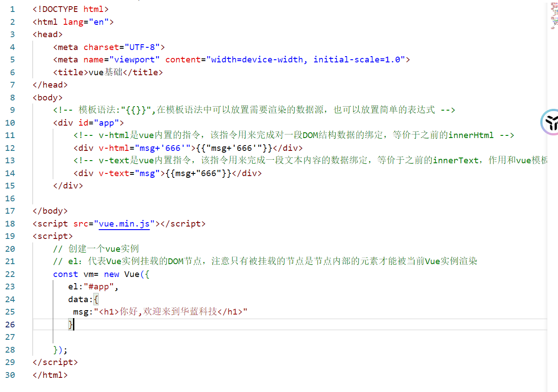Click the {{"msg+'666'"}} template expression

pos(234,148)
